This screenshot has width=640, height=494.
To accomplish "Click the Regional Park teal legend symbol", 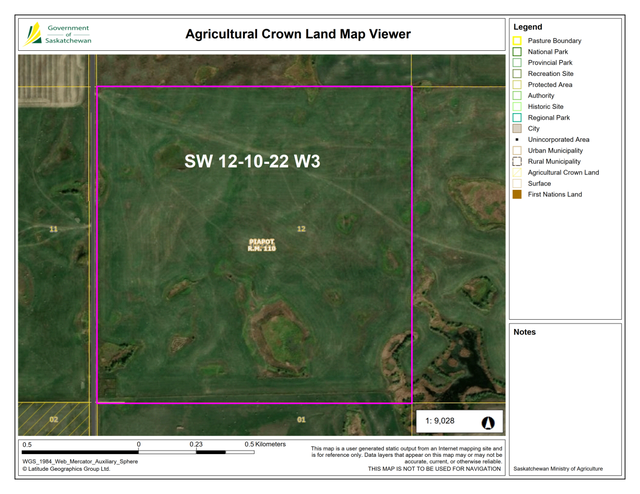I will [517, 118].
